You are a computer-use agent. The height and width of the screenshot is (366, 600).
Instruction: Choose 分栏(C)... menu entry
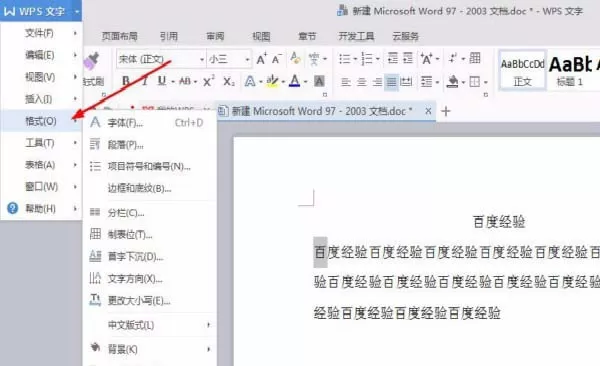pyautogui.click(x=150, y=212)
